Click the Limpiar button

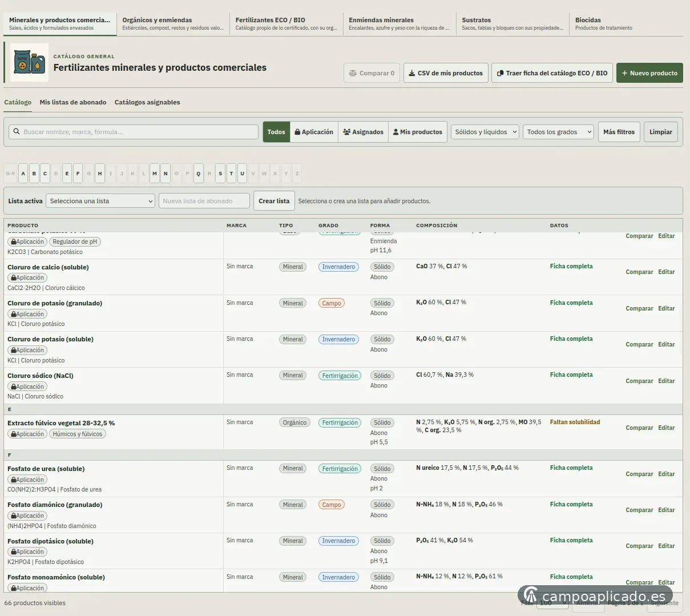point(661,132)
